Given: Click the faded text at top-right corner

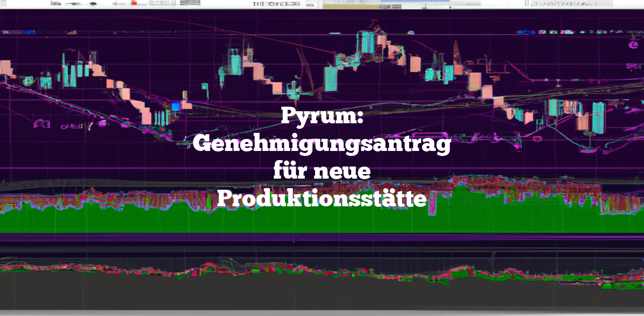Looking at the screenshot, I should click(x=563, y=4).
